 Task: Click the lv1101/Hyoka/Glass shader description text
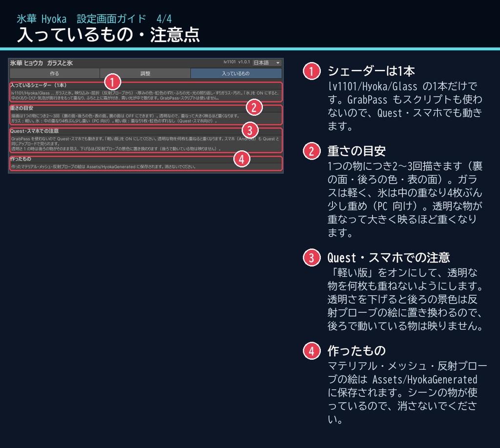click(x=145, y=95)
